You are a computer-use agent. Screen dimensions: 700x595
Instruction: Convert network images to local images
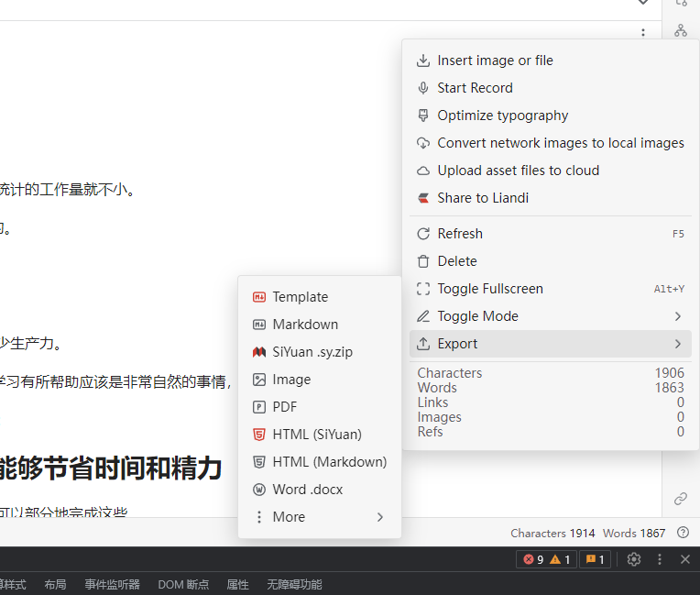point(550,143)
